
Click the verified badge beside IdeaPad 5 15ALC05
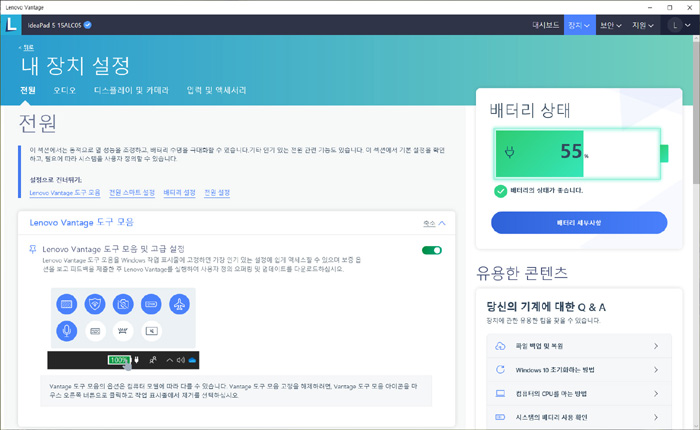coord(88,25)
